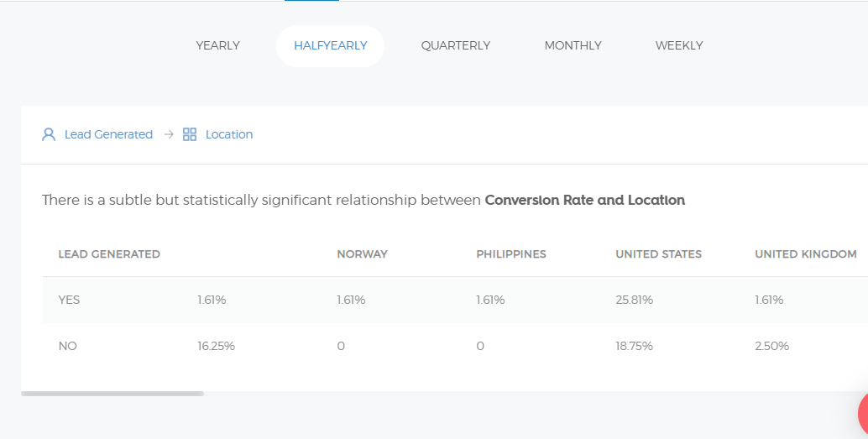Click the breadcrumb arrow icon
Viewport: 868px width, 439px height.
(169, 134)
